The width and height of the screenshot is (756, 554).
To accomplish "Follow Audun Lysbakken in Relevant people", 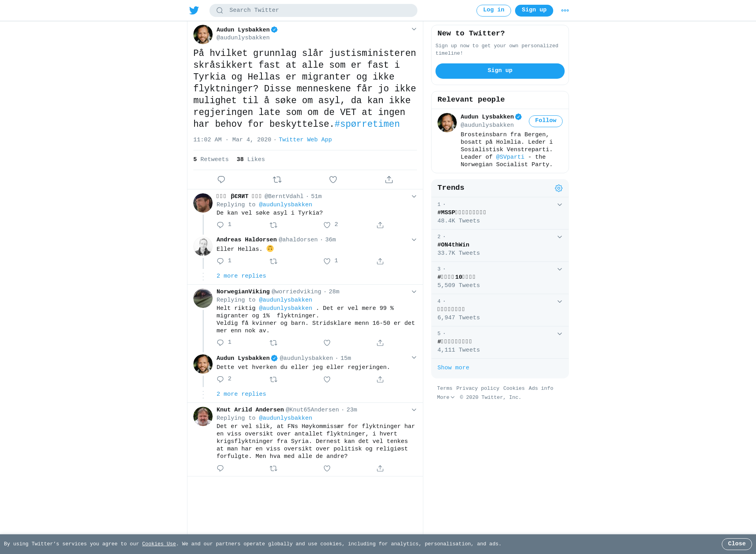I will [x=546, y=121].
